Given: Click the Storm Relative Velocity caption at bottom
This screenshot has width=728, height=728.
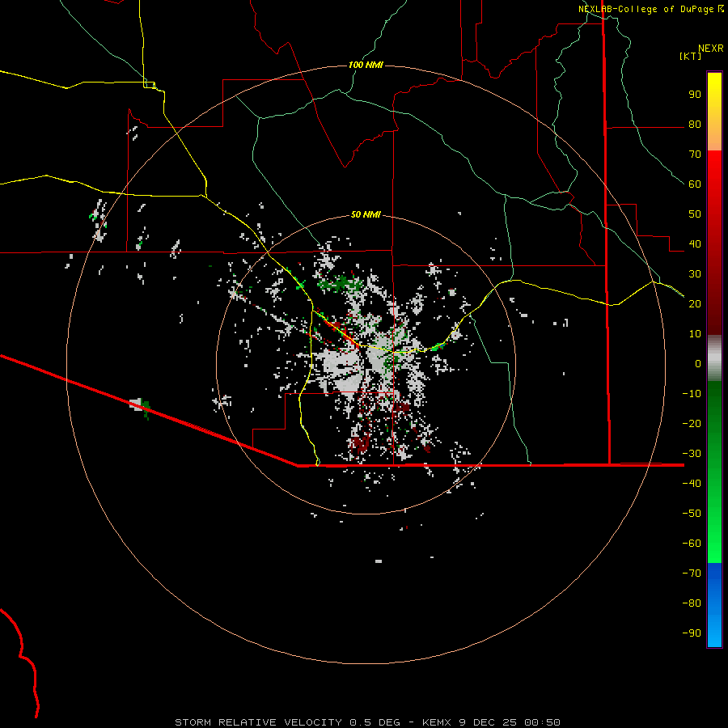Looking at the screenshot, I should pyautogui.click(x=367, y=722).
